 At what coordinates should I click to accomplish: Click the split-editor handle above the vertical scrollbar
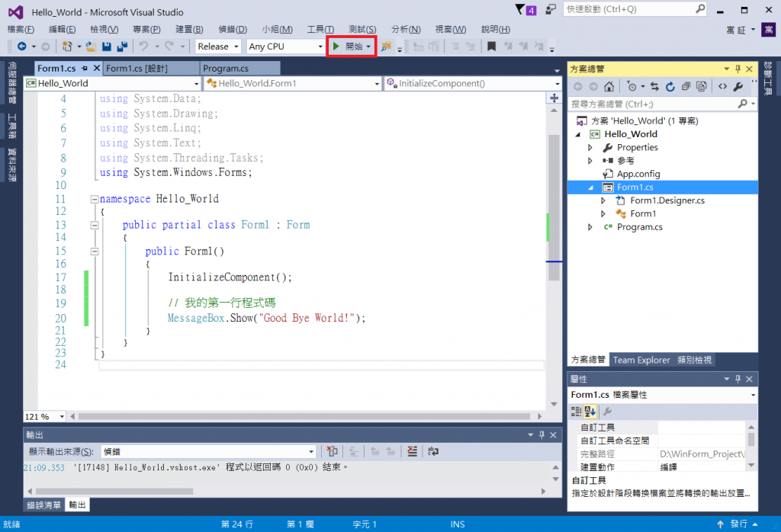coord(554,98)
